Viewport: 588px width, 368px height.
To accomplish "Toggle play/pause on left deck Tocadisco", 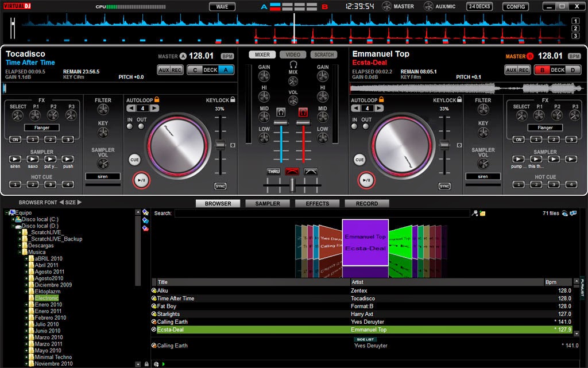I will (x=141, y=180).
